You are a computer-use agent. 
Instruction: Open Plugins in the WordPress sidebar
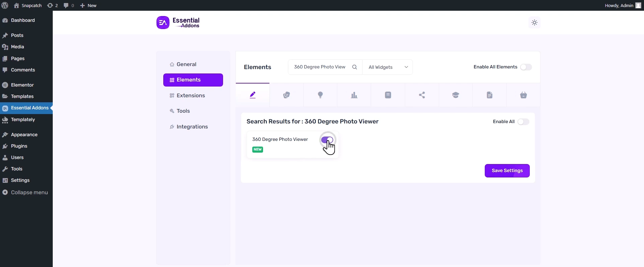[x=19, y=146]
